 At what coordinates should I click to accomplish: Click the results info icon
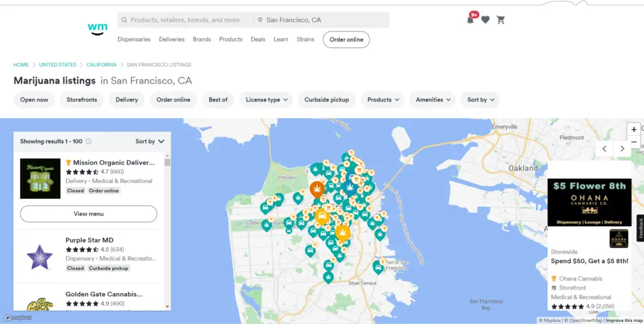pos(88,142)
